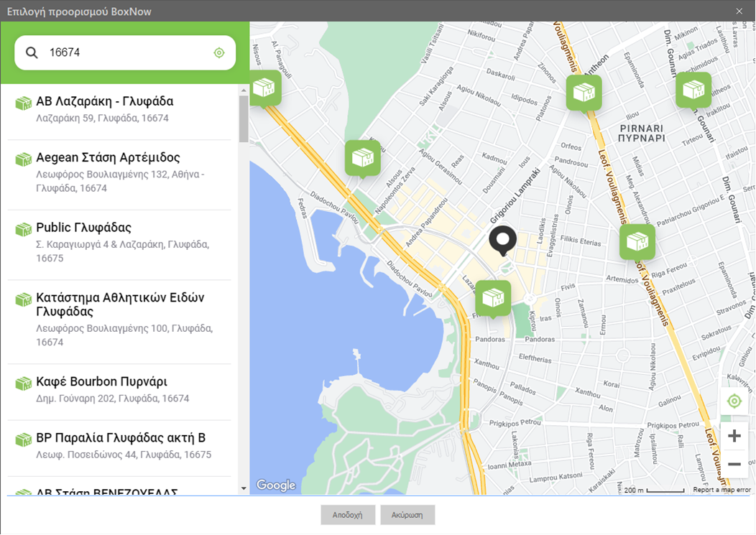The width and height of the screenshot is (756, 535).
Task: Choose ΑΒ Λαζαράκη - Γλυφάδα from list
Action: [x=119, y=110]
